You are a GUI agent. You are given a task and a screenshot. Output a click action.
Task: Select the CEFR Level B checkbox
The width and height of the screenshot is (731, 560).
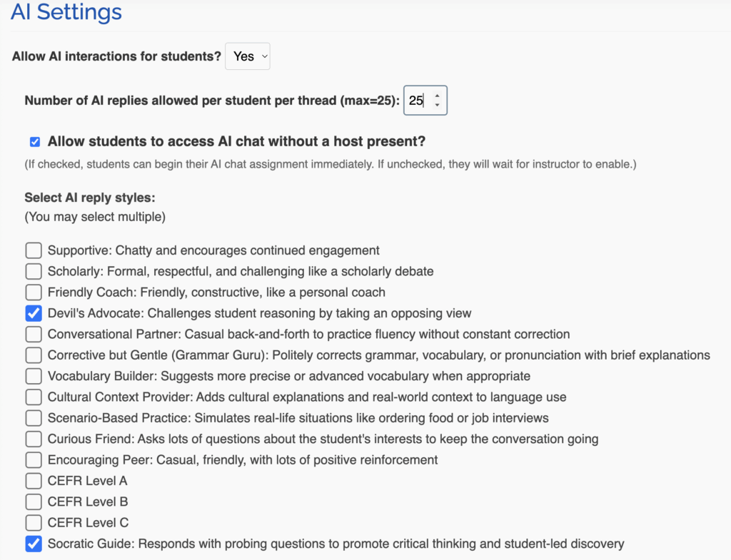click(x=34, y=502)
